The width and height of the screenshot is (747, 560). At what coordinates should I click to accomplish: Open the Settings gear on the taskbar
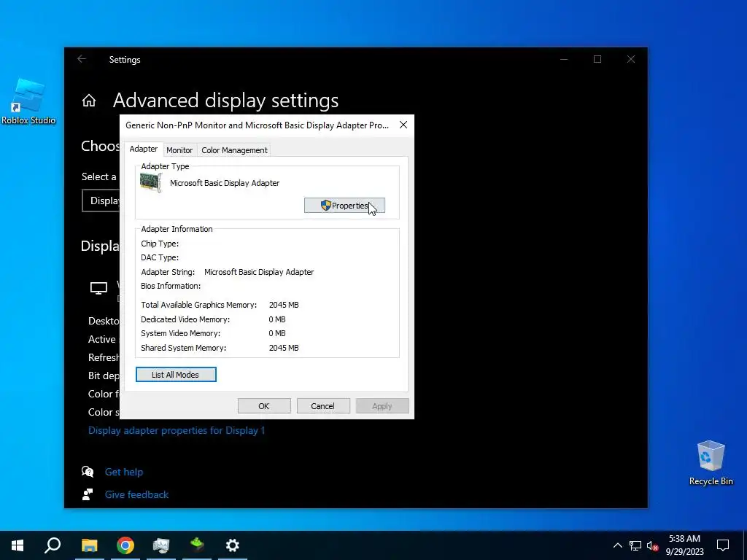[233, 545]
